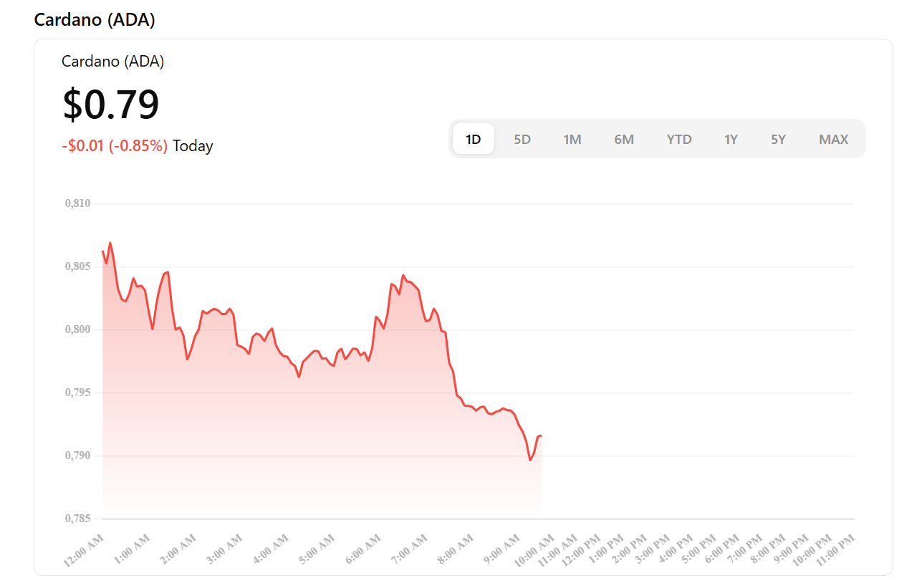The width and height of the screenshot is (917, 588).
Task: Click the 6:00 AM x-axis label
Action: (362, 550)
